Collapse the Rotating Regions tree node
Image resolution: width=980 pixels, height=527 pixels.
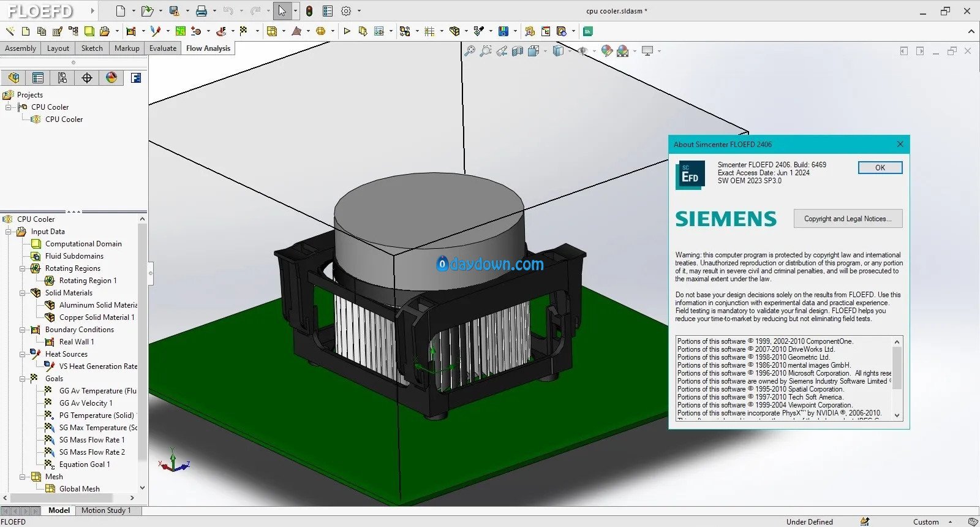pyautogui.click(x=23, y=268)
